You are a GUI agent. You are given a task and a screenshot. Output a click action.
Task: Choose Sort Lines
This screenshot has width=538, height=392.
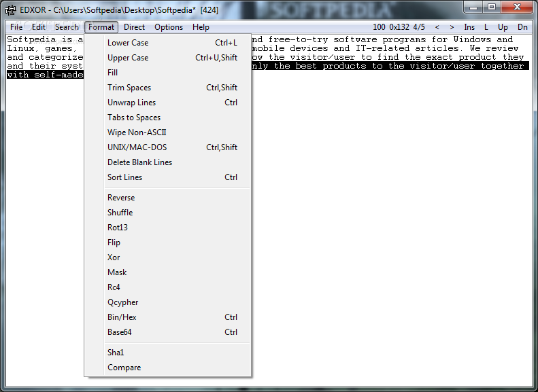pyautogui.click(x=168, y=177)
